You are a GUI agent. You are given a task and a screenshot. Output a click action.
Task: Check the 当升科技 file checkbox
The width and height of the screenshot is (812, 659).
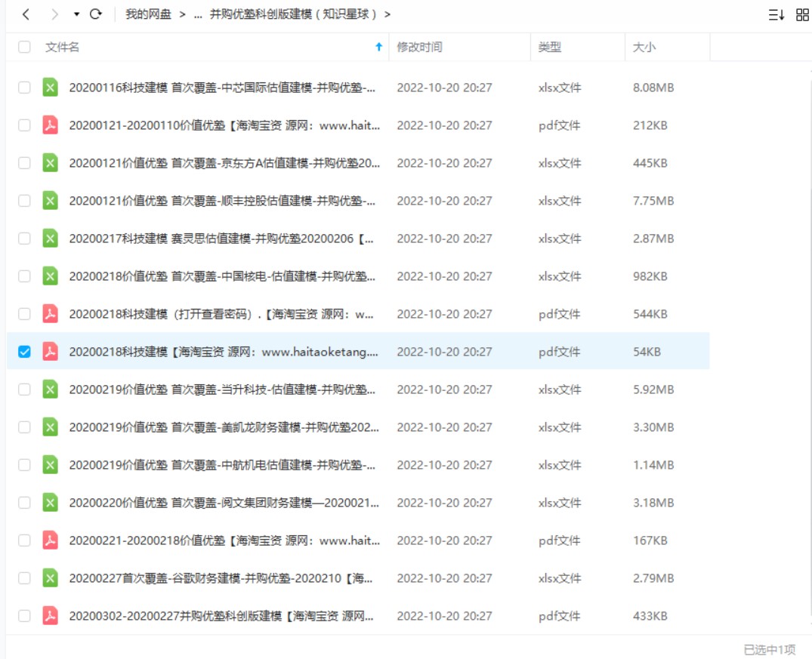(x=24, y=390)
